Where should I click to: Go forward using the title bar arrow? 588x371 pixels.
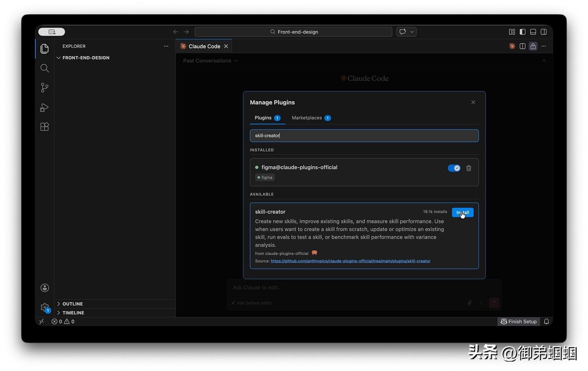click(x=186, y=32)
